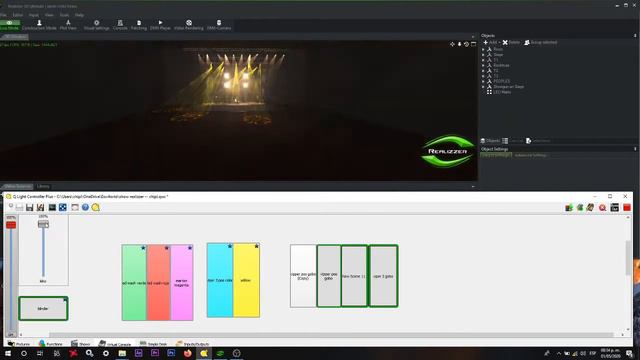Click the reset view icon in 3D viewport

[x=467, y=44]
